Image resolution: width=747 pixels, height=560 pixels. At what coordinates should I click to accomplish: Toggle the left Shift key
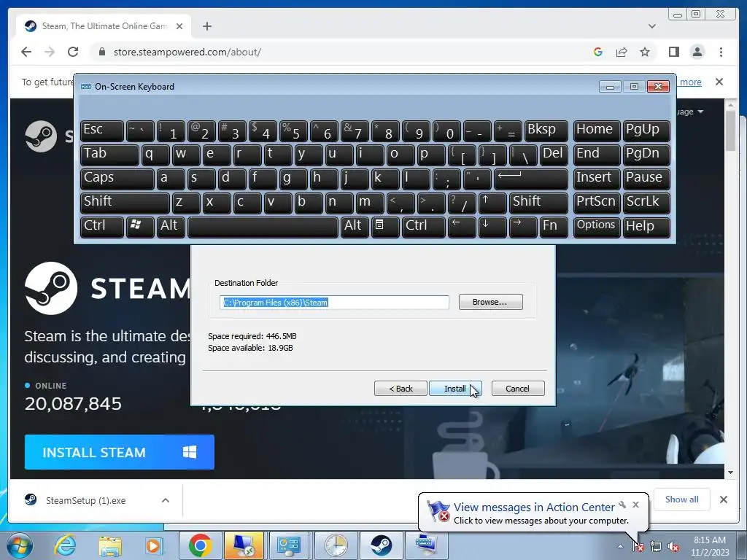click(x=125, y=203)
